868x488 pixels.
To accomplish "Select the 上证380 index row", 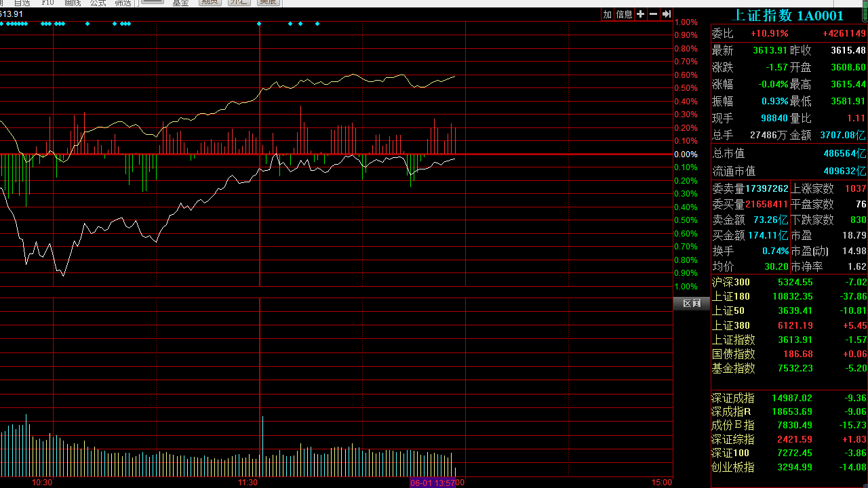I will coord(789,325).
